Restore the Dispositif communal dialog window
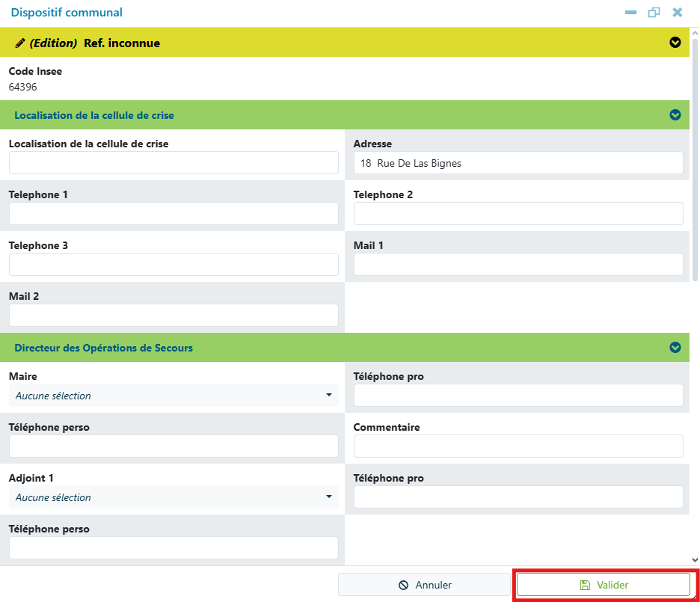Image resolution: width=700 pixels, height=602 pixels. [x=654, y=13]
